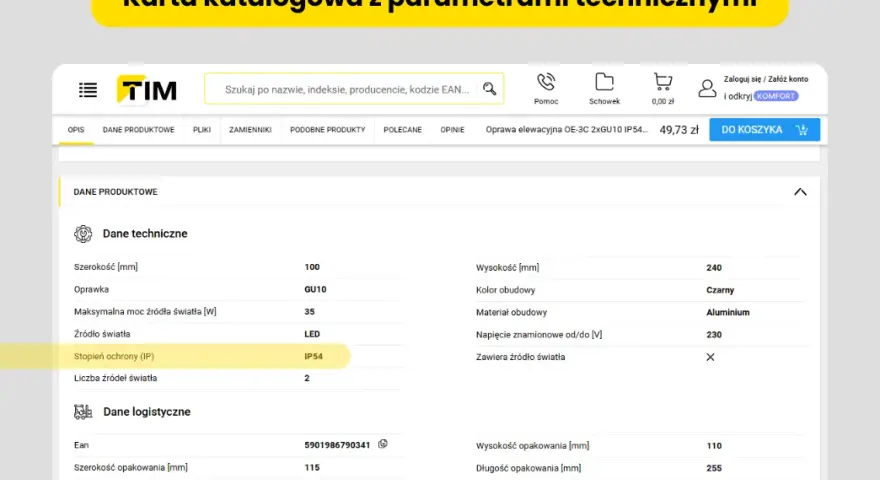Collapse the Dane produktowe section
The image size is (880, 480).
800,192
